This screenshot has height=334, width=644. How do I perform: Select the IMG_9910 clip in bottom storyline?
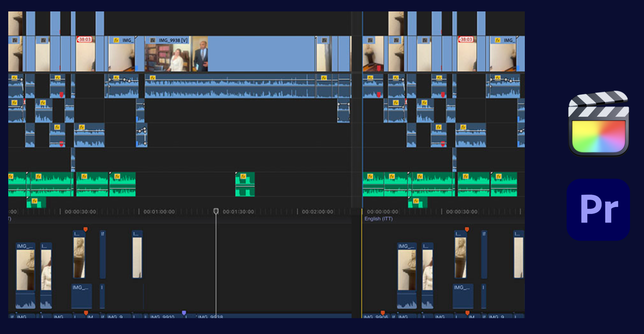tap(162, 317)
